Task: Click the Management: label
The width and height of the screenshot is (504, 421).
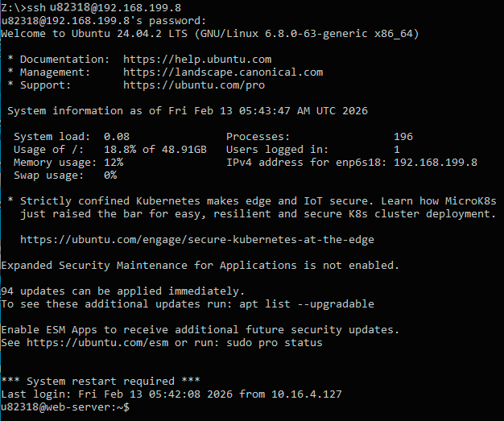Action: [x=56, y=72]
